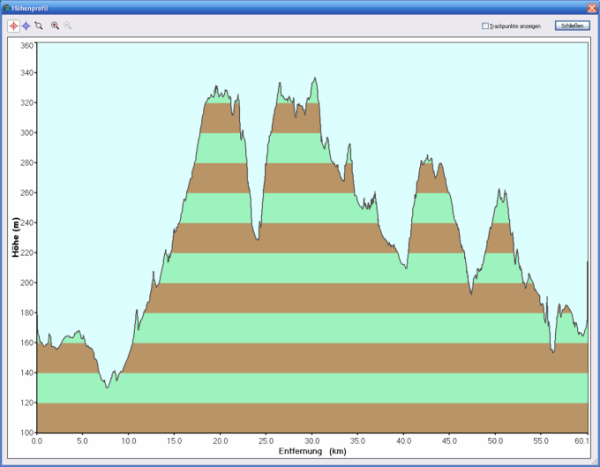600x467 pixels.
Task: Click the greyed-out zoom out magnifier
Action: tap(68, 25)
